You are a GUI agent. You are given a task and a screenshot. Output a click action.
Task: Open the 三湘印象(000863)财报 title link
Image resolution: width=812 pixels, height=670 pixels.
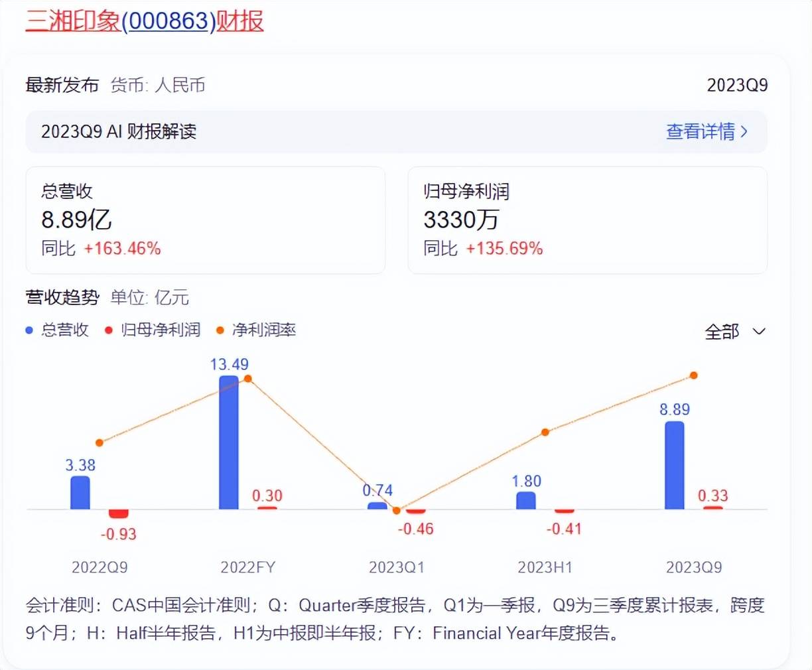tap(145, 21)
